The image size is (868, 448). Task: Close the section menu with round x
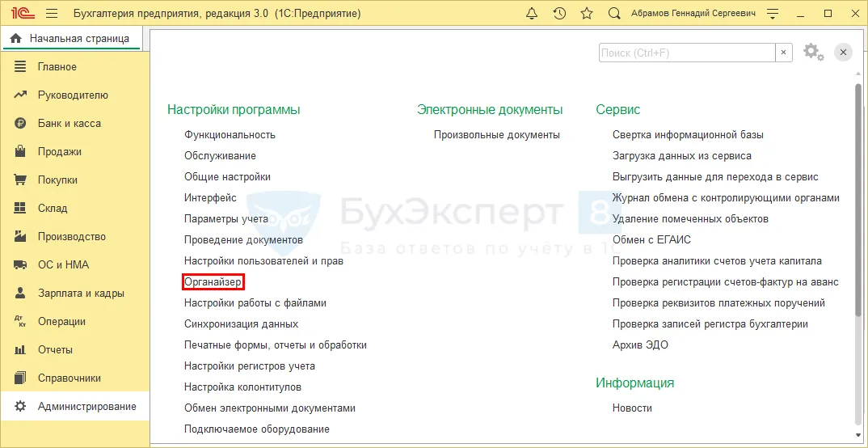(843, 52)
